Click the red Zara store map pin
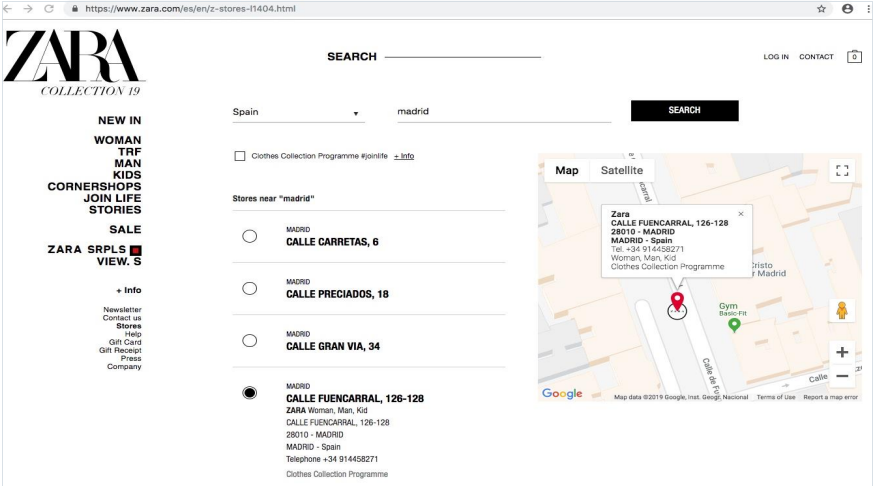Viewport: 874px width, 486px height. point(677,301)
